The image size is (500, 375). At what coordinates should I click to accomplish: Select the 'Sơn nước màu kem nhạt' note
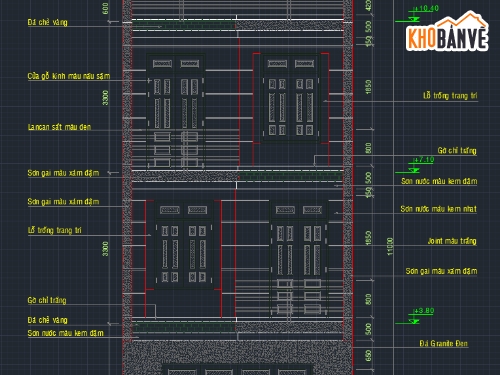(438, 209)
